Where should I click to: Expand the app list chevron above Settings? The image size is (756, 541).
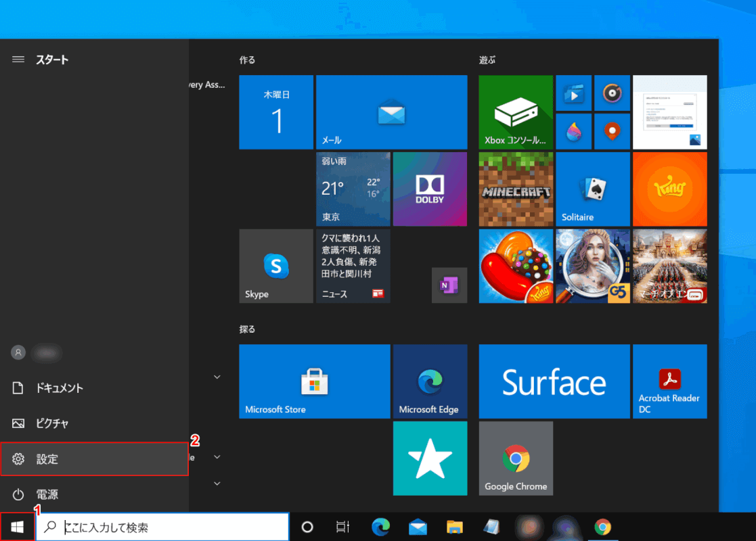point(217,377)
